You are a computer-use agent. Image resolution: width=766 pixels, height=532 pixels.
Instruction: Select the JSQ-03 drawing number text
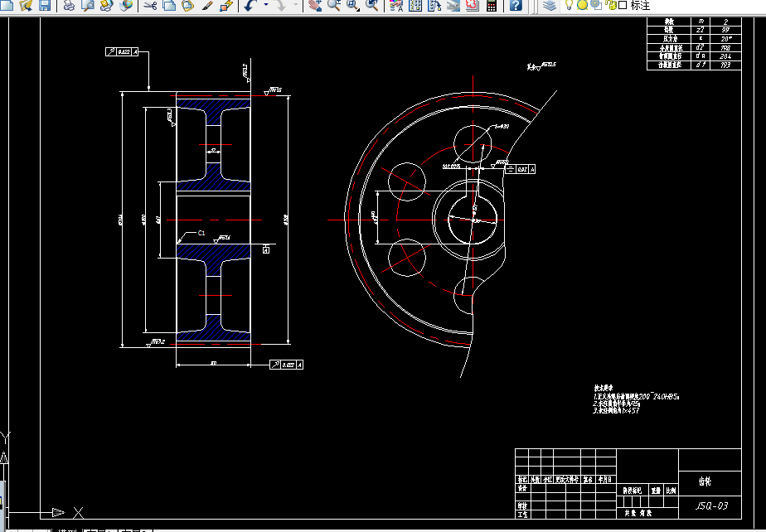(x=710, y=505)
